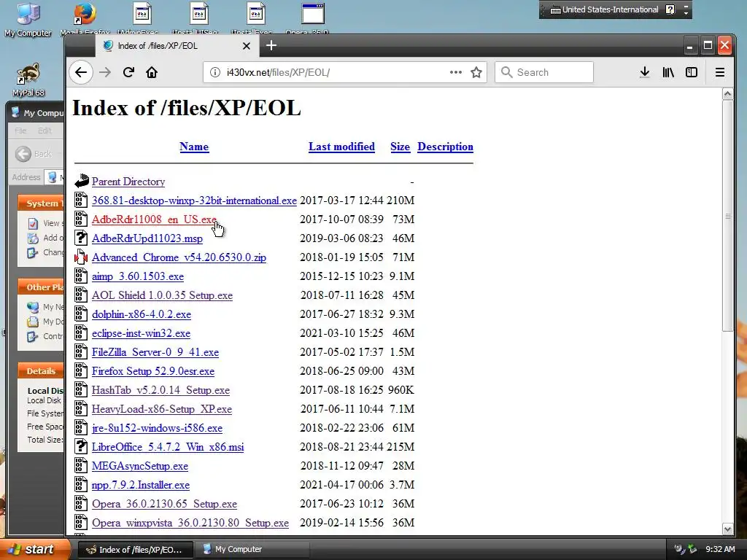The width and height of the screenshot is (747, 560).
Task: Download AdbeRdr11008_en_US.exe
Action: (155, 219)
